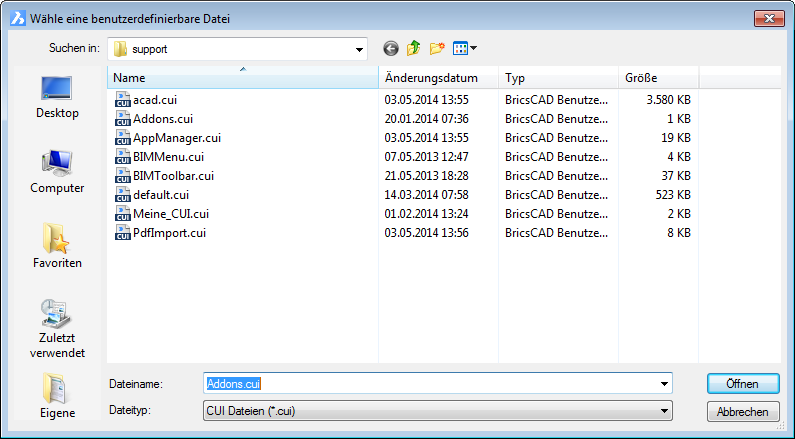This screenshot has height=439, width=795.
Task: Open the Dateityp file type dropdown
Action: pos(664,411)
